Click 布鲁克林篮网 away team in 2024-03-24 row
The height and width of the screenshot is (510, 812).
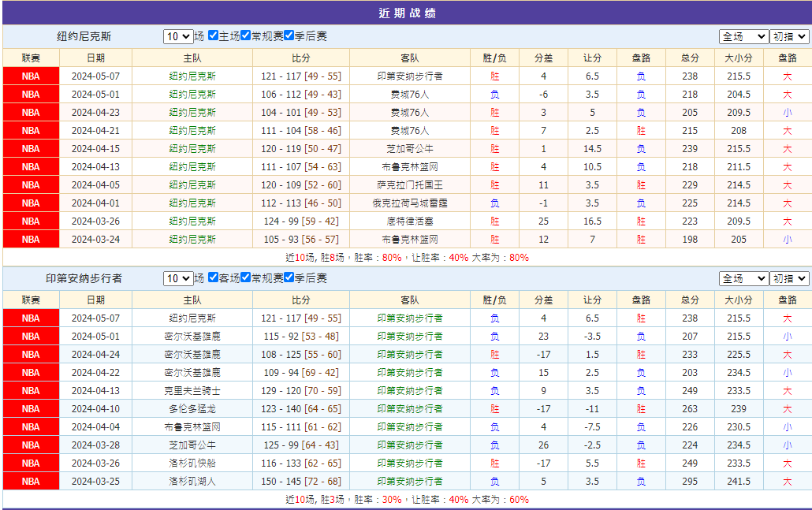tap(410, 239)
